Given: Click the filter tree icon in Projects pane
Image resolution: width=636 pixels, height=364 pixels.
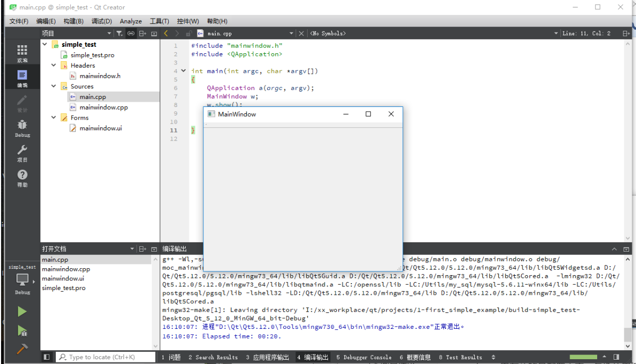Looking at the screenshot, I should point(119,34).
